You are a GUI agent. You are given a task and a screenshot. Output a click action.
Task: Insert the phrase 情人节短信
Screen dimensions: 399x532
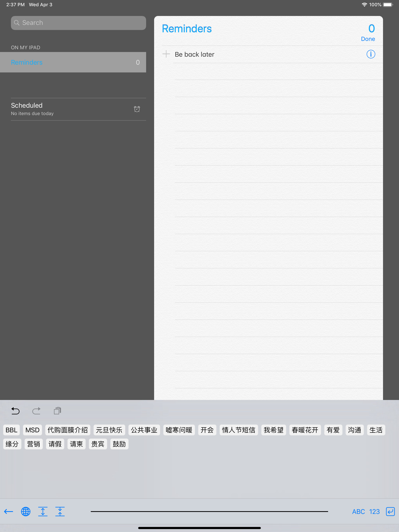pyautogui.click(x=238, y=430)
